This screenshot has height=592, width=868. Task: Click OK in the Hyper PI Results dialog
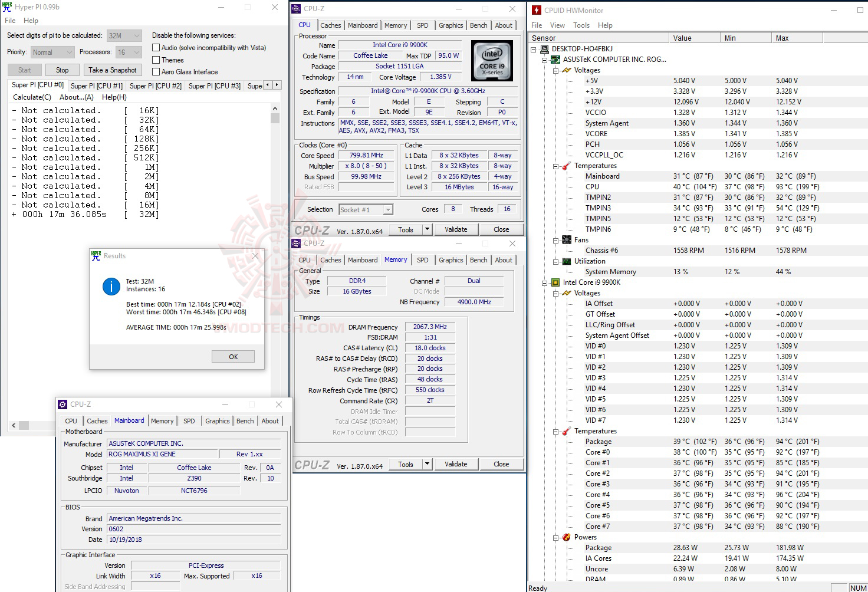coord(233,356)
